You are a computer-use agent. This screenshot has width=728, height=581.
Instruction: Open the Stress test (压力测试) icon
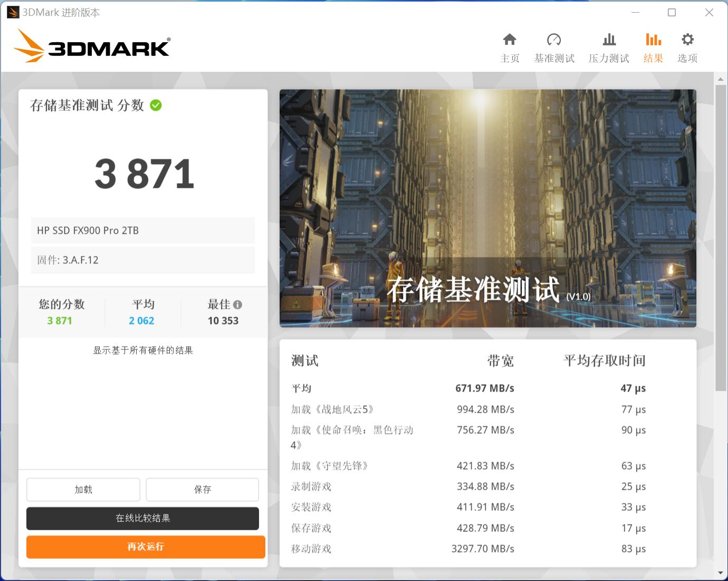pyautogui.click(x=609, y=46)
